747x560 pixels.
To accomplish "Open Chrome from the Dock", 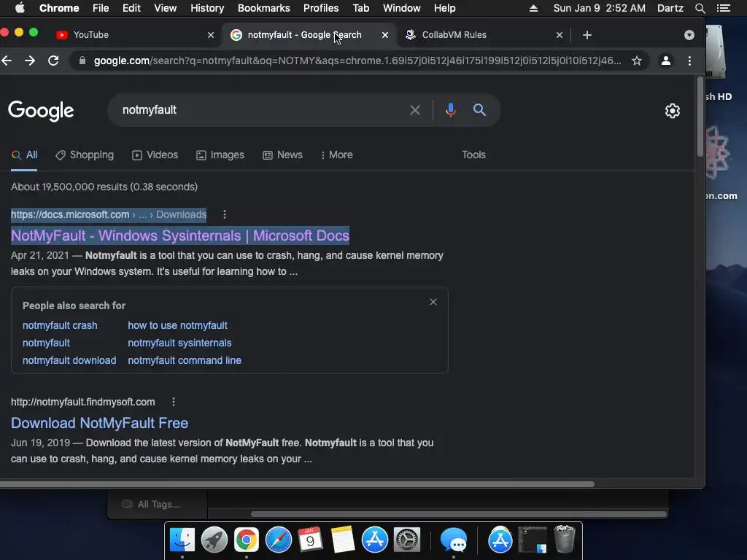I will pyautogui.click(x=246, y=540).
